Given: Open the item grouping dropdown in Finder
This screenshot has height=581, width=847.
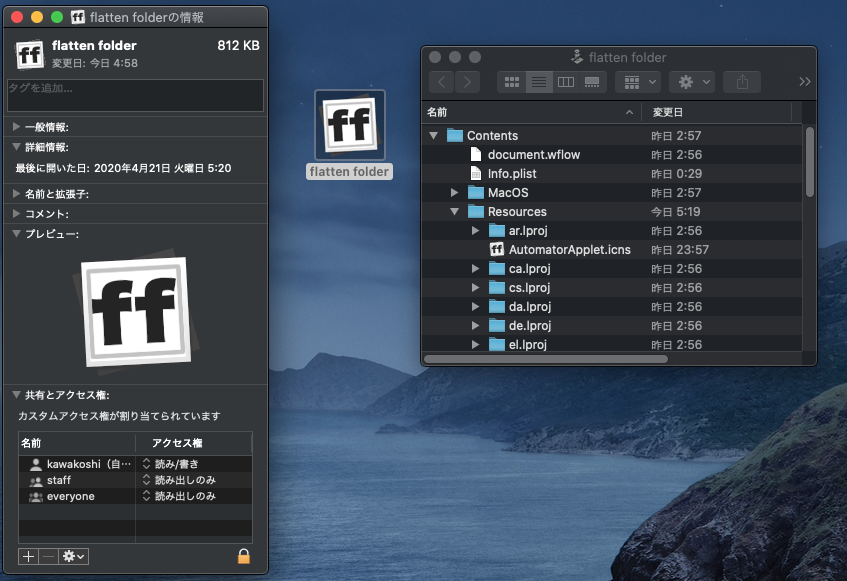Looking at the screenshot, I should [640, 82].
